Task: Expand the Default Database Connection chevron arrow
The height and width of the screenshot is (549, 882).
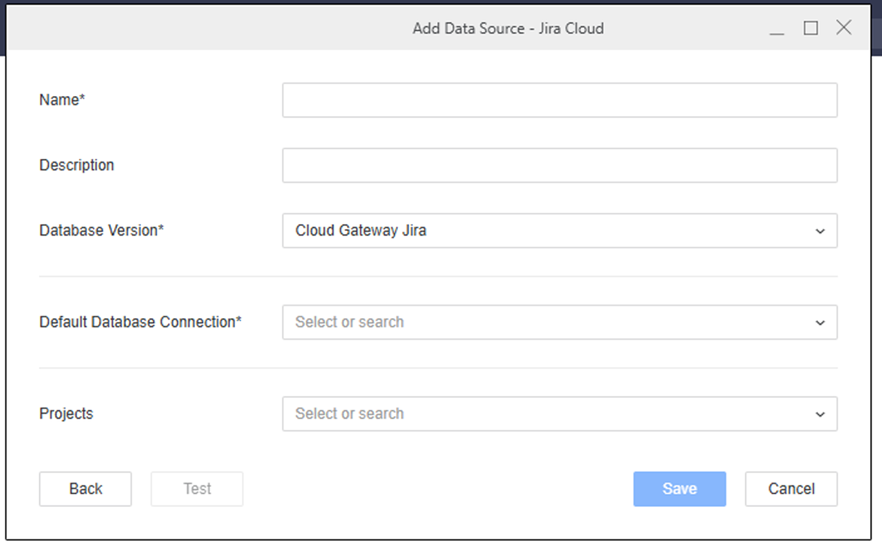Action: tap(820, 323)
